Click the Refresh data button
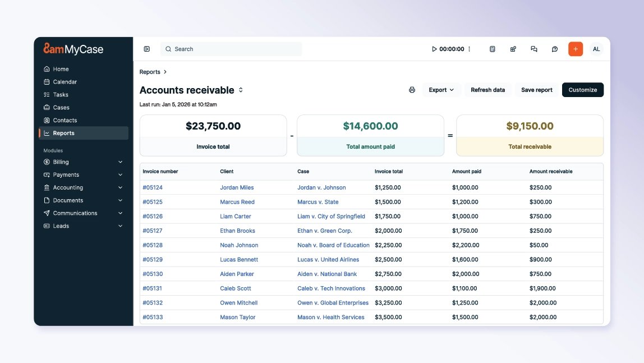This screenshot has width=644, height=363. 487,90
